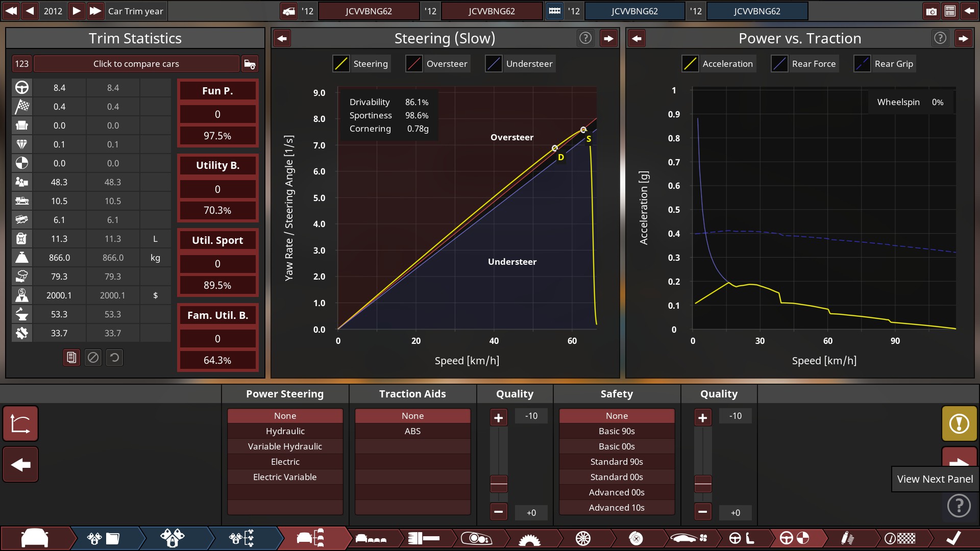
Task: Select Variable Hydraulic power steering
Action: (285, 446)
